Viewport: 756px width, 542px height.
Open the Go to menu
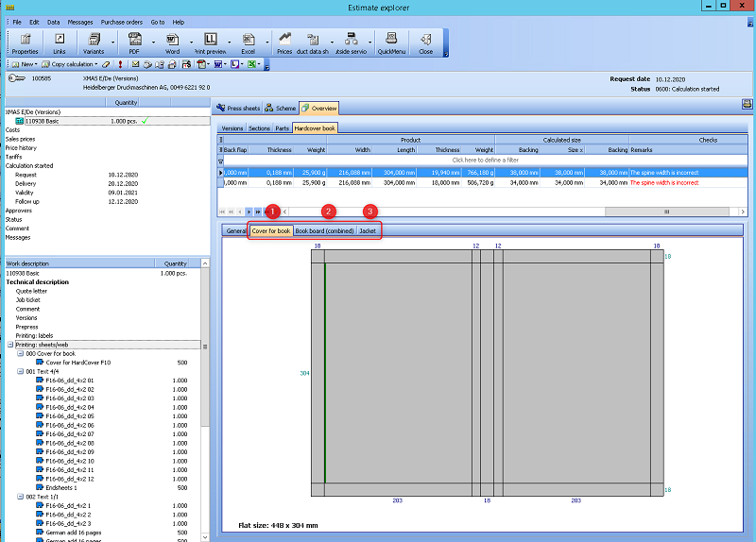(x=158, y=22)
